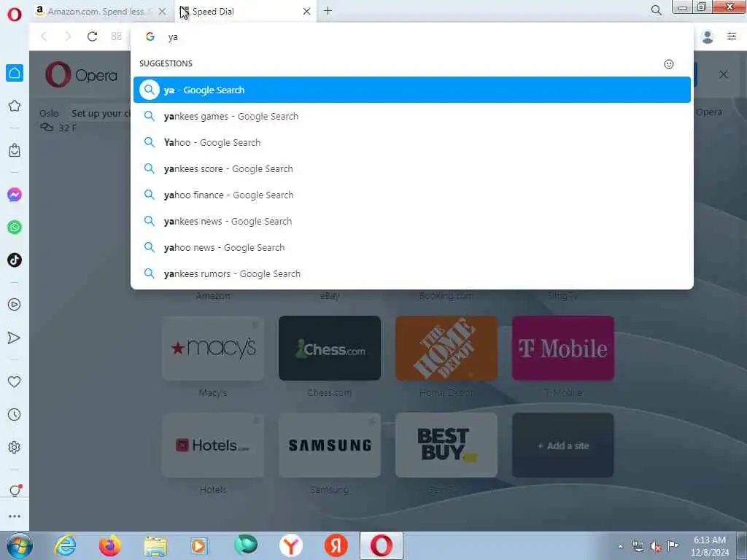Open sidebar lightbulb notification icon
747x560 pixels.
click(15, 491)
